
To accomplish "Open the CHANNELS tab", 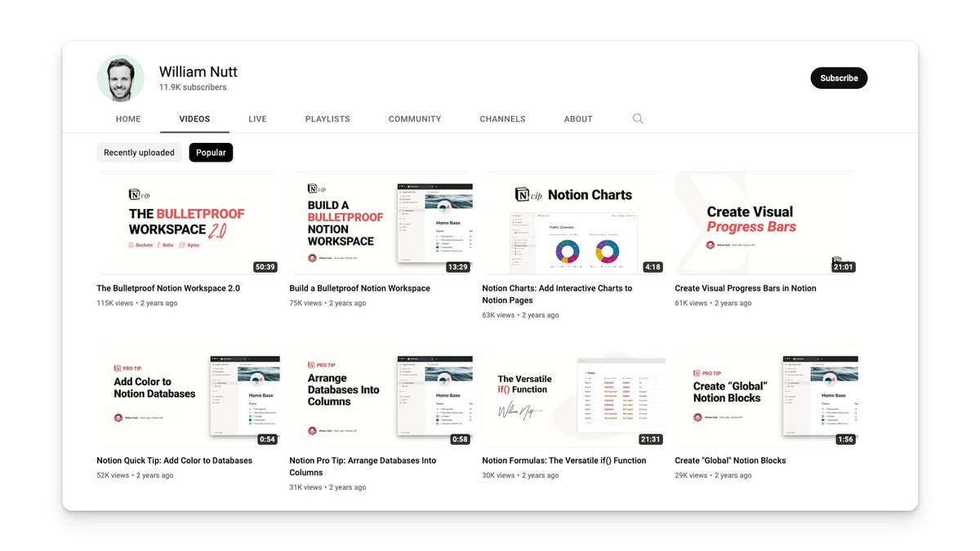I will pyautogui.click(x=502, y=119).
